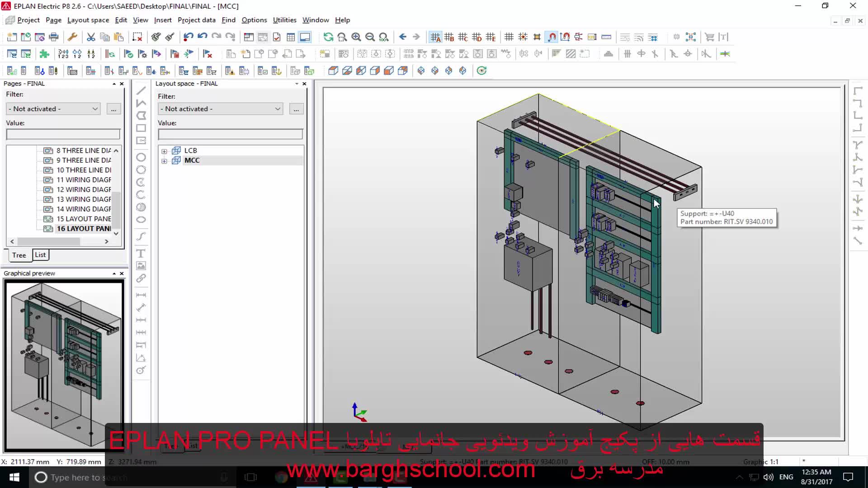Click the green puzzle piece icon
868x488 pixels.
[x=44, y=54]
